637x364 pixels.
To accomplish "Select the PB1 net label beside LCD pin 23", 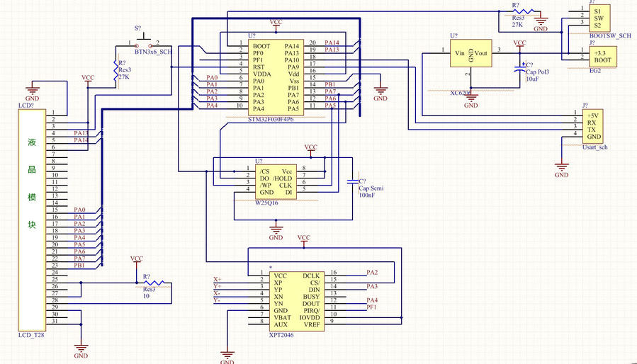I will click(79, 266).
